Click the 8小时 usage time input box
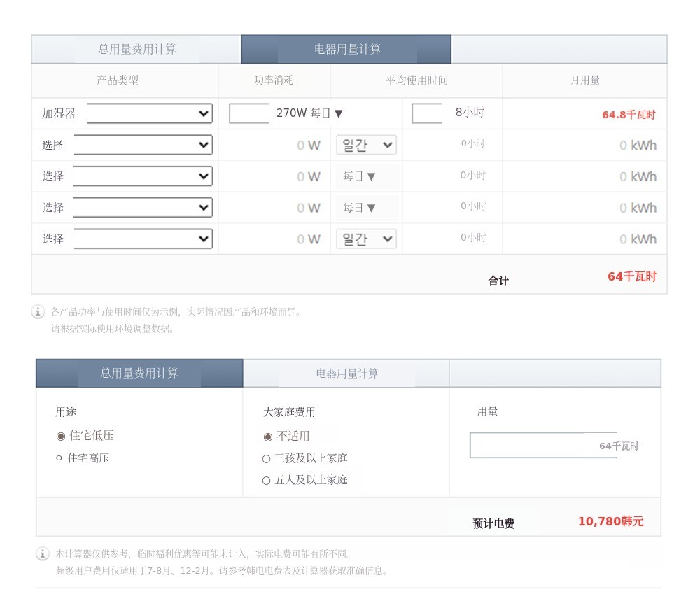Screen dimensions: 700x615 pos(427,113)
